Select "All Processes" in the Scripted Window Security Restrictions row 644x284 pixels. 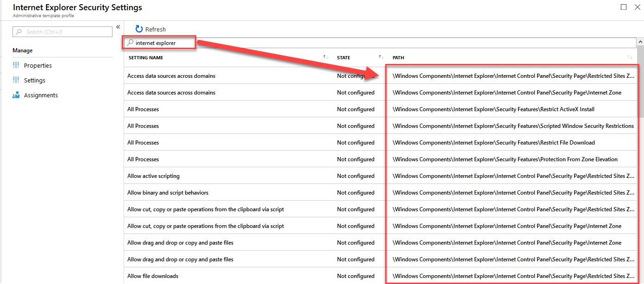tap(143, 126)
